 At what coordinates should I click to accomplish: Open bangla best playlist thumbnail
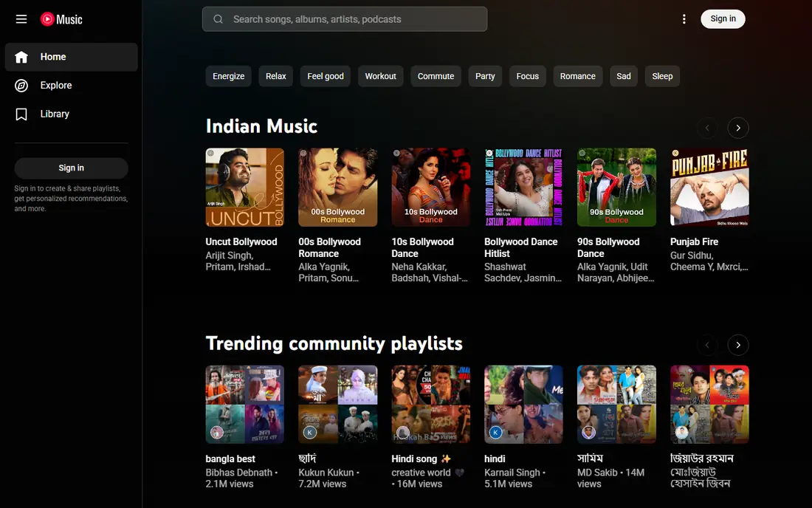click(244, 405)
